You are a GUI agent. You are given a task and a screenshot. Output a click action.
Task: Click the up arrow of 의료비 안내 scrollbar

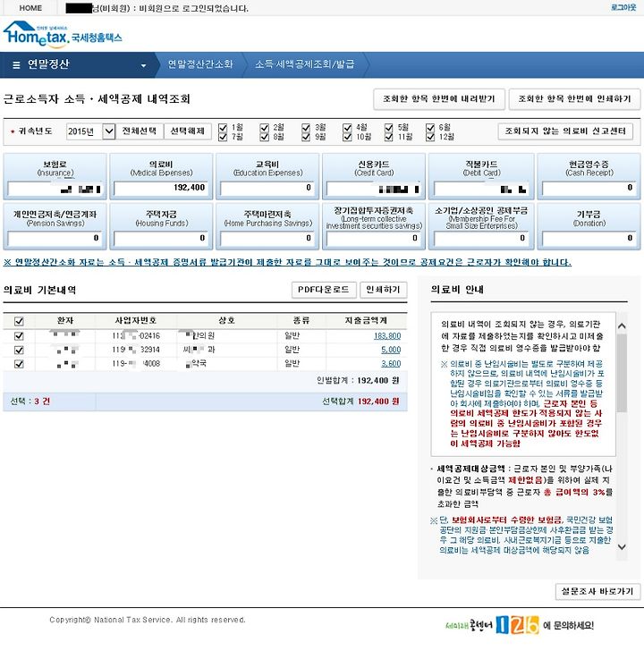click(622, 325)
